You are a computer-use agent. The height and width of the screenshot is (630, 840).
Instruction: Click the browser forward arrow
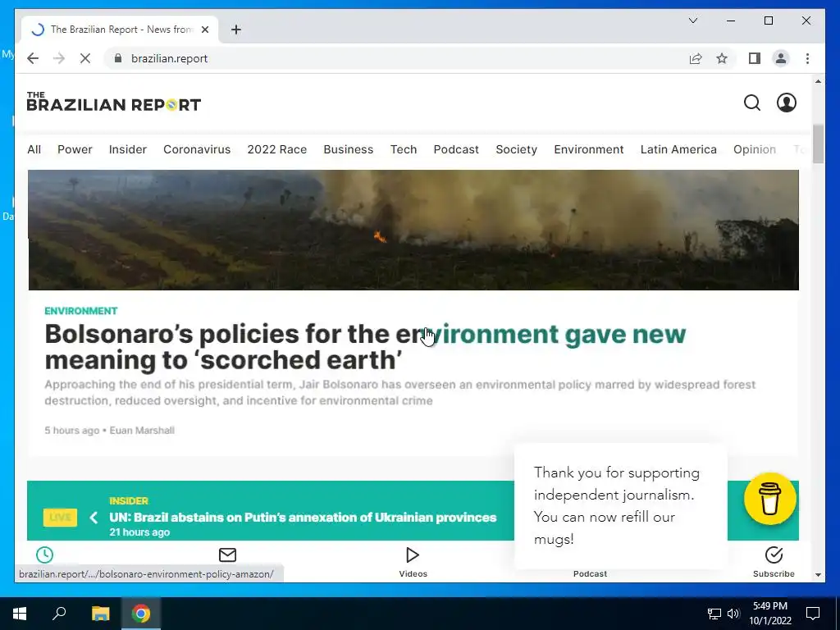(x=59, y=58)
